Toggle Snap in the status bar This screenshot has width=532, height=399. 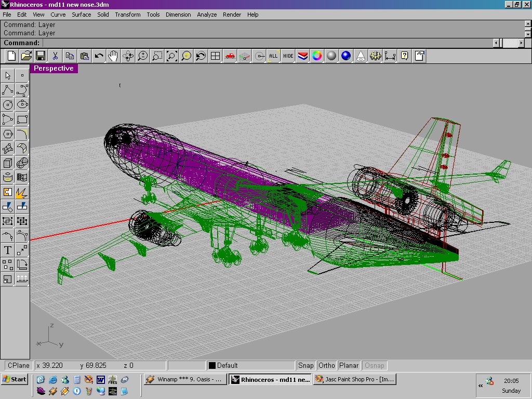click(x=305, y=365)
